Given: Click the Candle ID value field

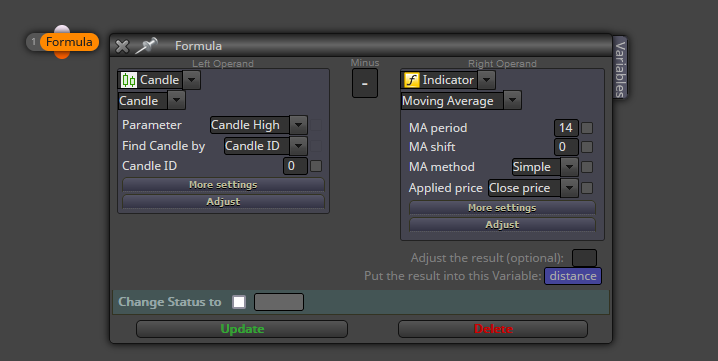Looking at the screenshot, I should click(295, 166).
